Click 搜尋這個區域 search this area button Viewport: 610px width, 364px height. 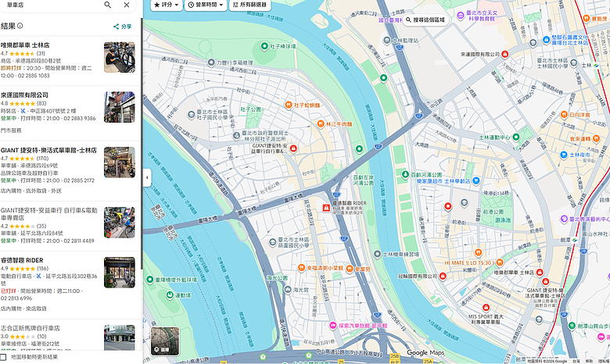pyautogui.click(x=425, y=20)
